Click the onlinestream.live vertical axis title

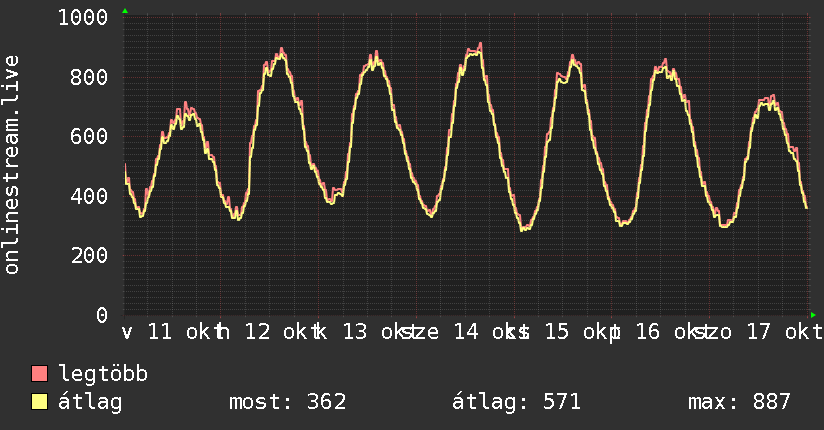tap(12, 165)
